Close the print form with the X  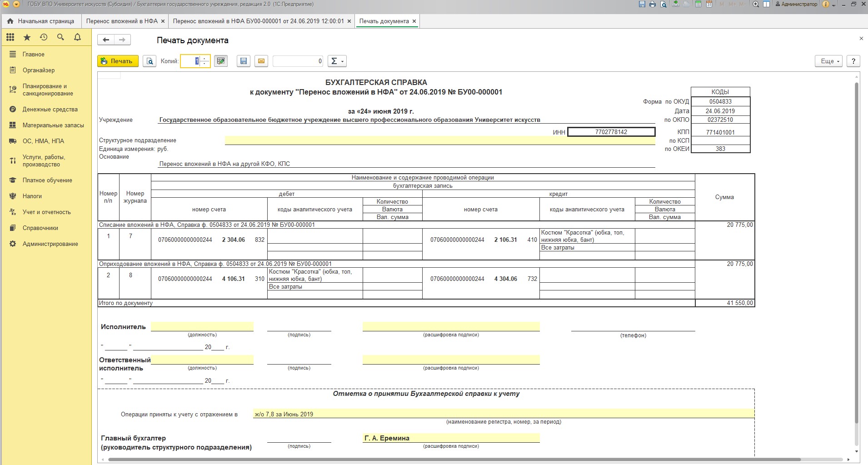tap(861, 39)
